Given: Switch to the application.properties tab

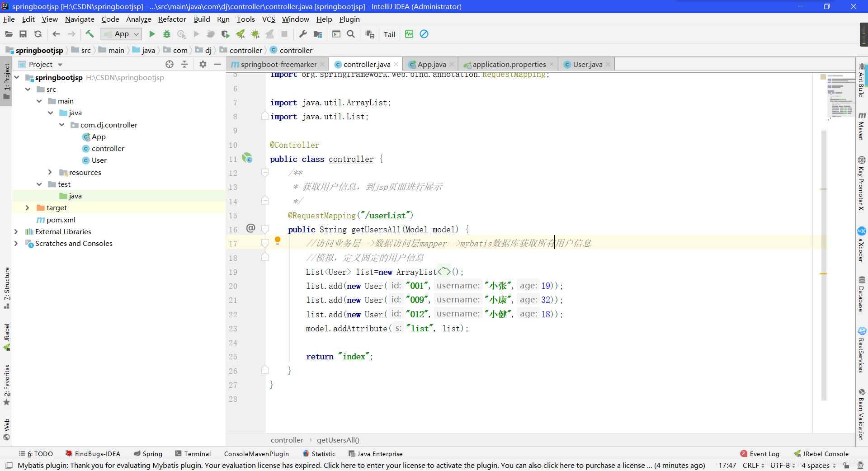Looking at the screenshot, I should [x=509, y=64].
